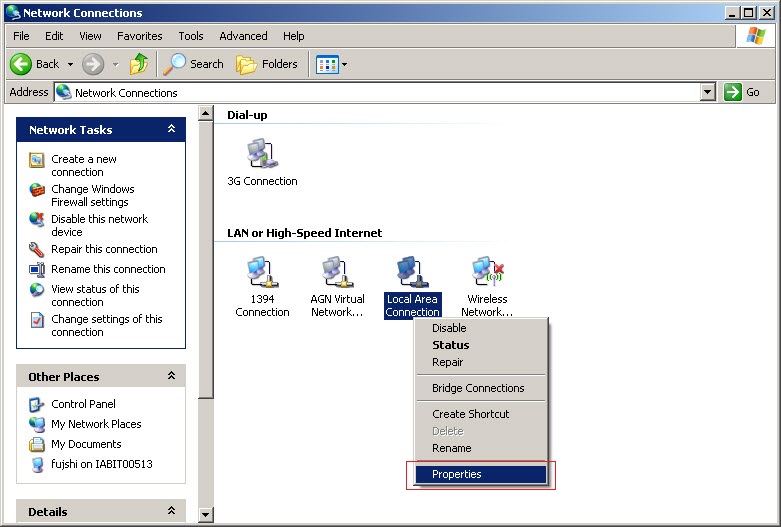Select the AGN Virtual Network icon
781x527 pixels.
337,272
